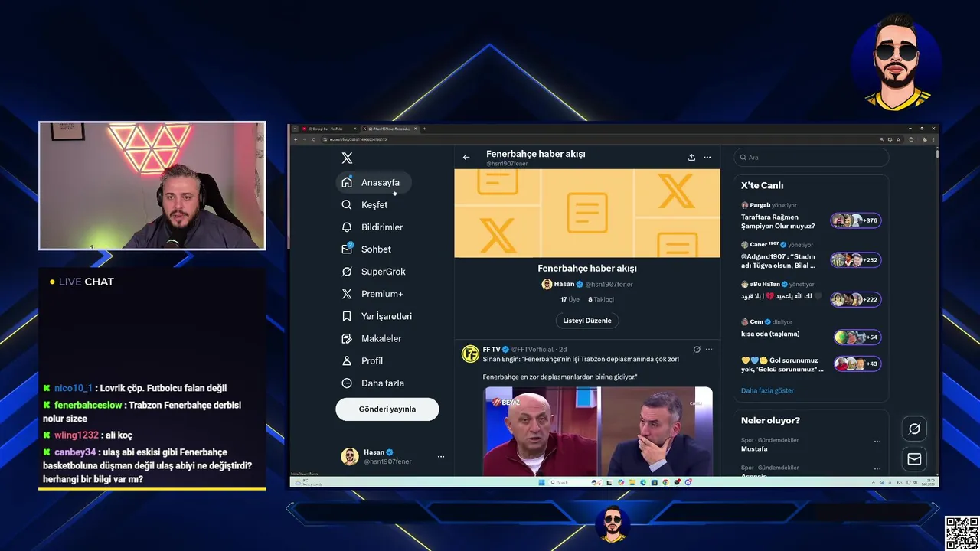Open trending topic Mustafa
Screen dimensions: 980x551
tap(754, 449)
